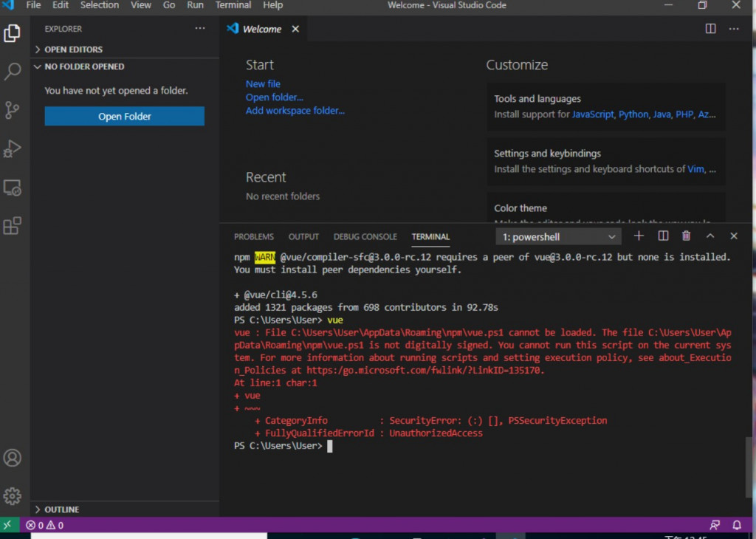
Task: Click the PHP language link
Action: click(684, 114)
